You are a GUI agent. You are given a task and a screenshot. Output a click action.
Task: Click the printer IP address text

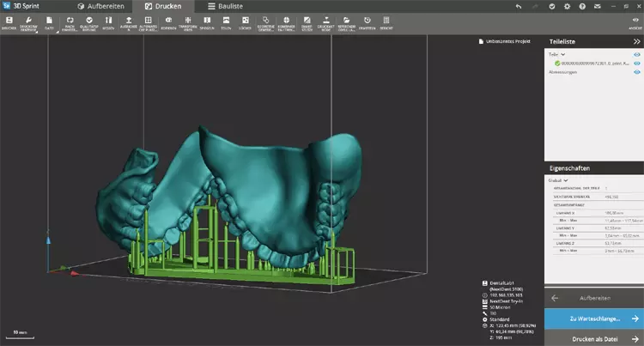506,295
